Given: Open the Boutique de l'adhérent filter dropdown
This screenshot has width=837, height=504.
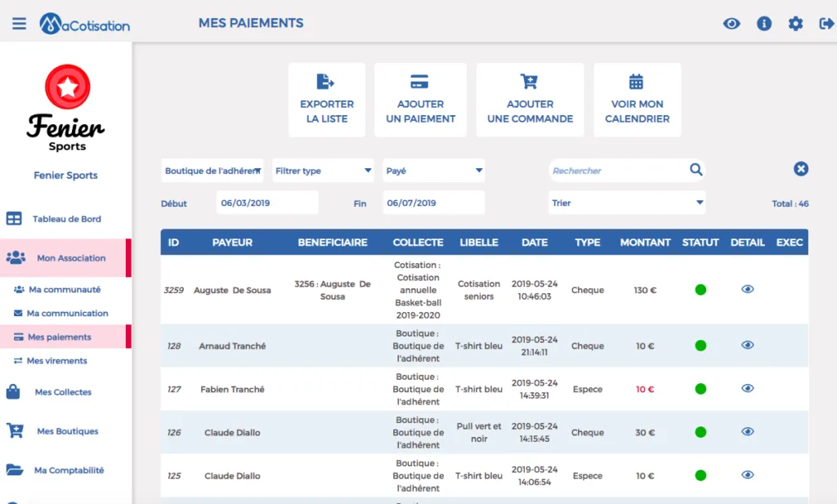Looking at the screenshot, I should [213, 171].
